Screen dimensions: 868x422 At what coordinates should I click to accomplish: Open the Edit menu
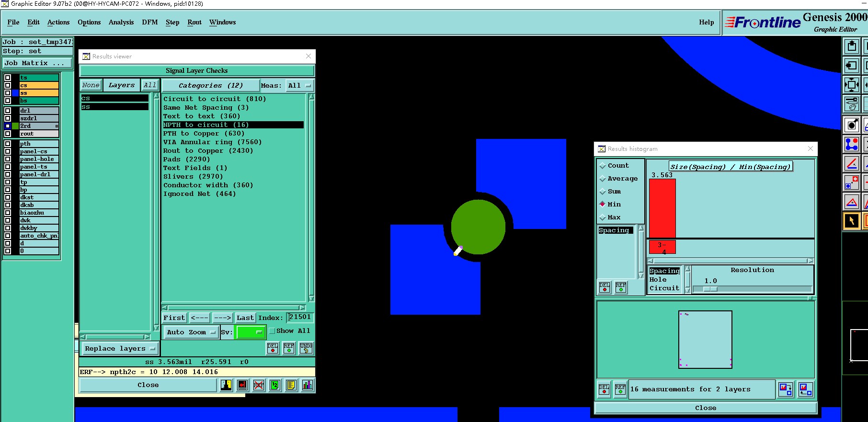tap(34, 23)
